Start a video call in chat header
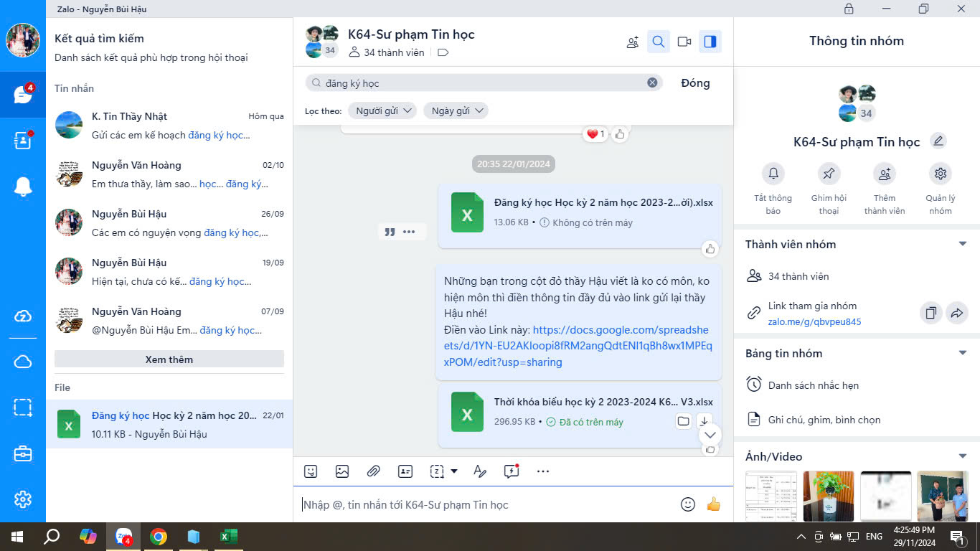 (x=684, y=42)
